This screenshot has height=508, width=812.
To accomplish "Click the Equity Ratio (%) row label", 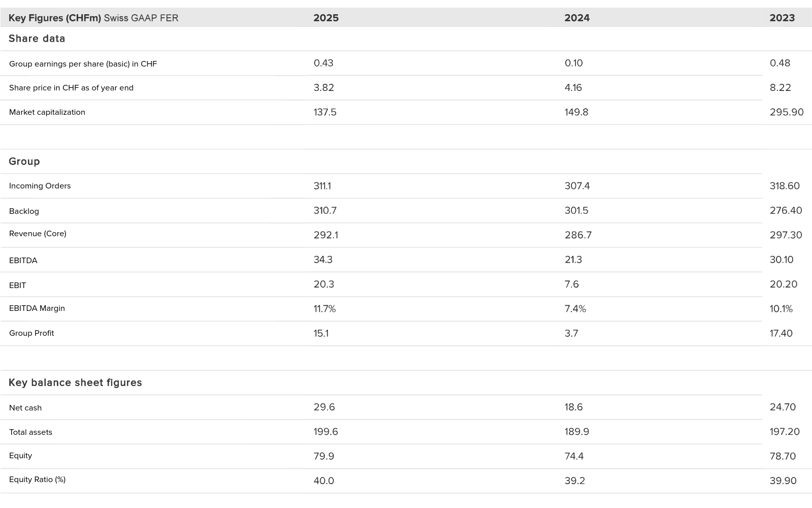I will coord(38,480).
